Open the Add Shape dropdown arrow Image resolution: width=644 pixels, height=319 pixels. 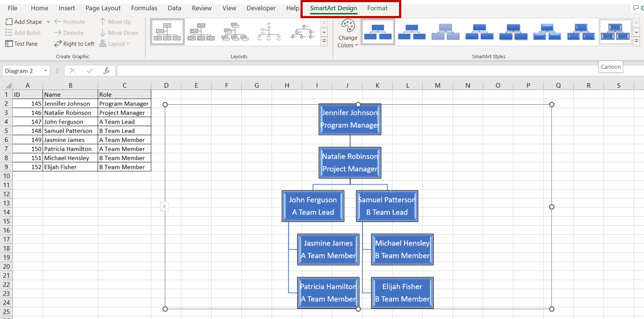click(48, 22)
